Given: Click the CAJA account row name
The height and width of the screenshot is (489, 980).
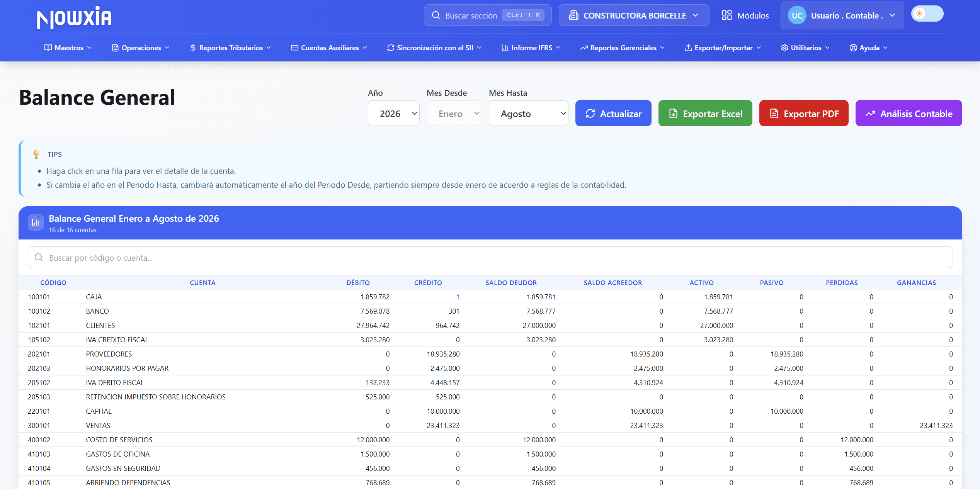Looking at the screenshot, I should [x=94, y=297].
